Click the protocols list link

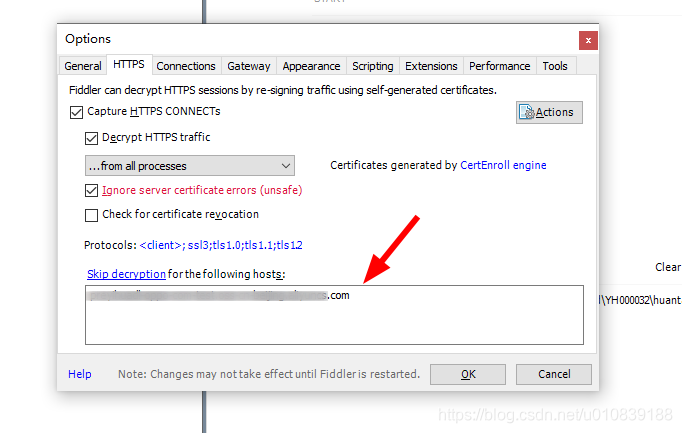tap(221, 245)
